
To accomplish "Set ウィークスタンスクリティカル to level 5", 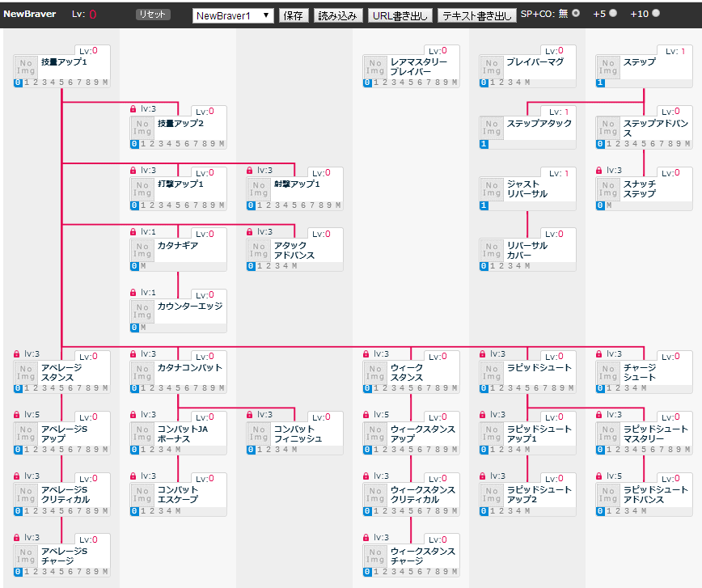I will click(x=411, y=511).
